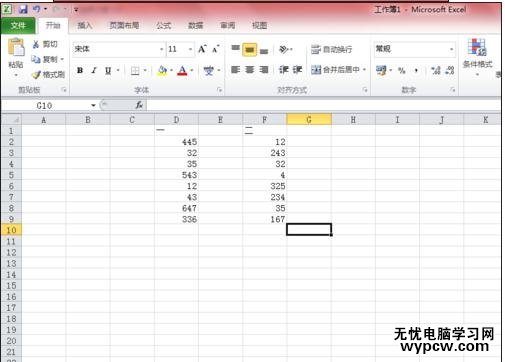Click the Copy icon
Image resolution: width=505 pixels, height=362 pixels.
[x=36, y=59]
